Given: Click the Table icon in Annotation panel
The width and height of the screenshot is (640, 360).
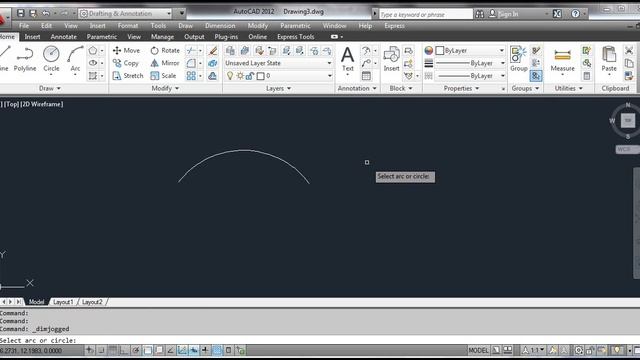Looking at the screenshot, I should (x=366, y=76).
